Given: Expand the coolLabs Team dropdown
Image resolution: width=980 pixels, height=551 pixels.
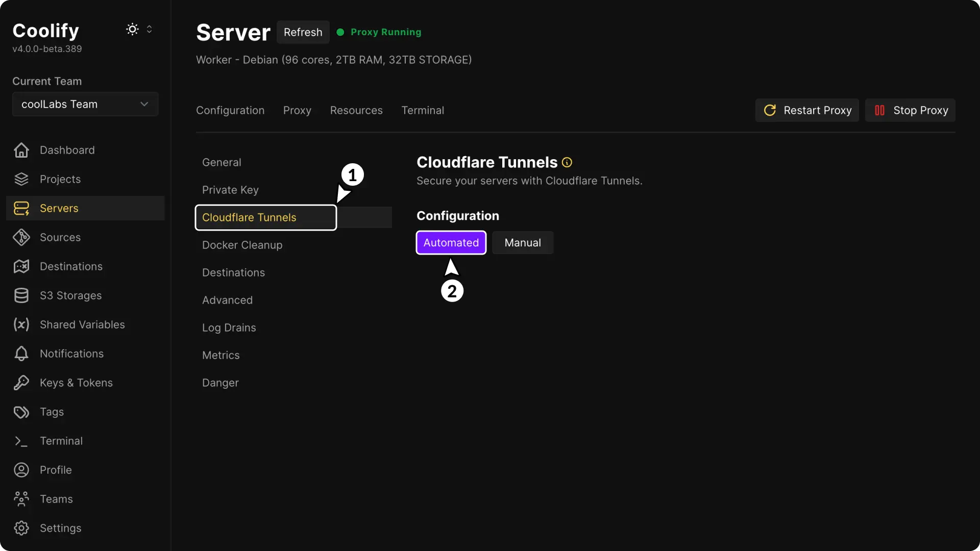Looking at the screenshot, I should click(x=85, y=104).
